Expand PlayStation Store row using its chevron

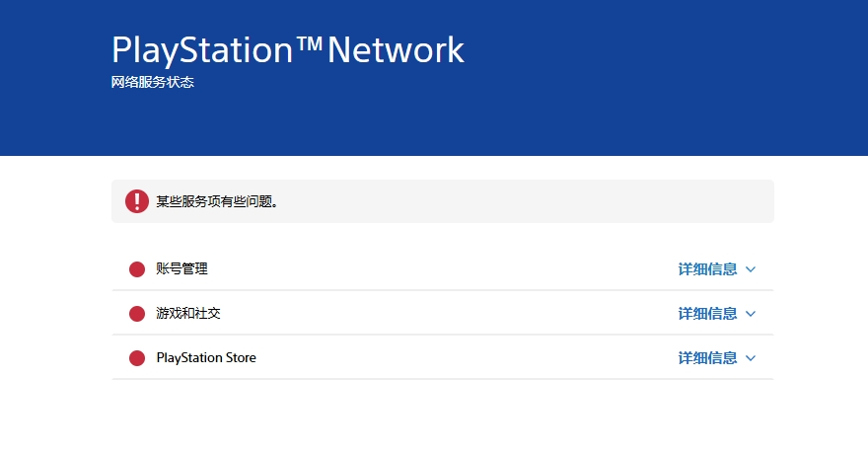[x=751, y=358]
